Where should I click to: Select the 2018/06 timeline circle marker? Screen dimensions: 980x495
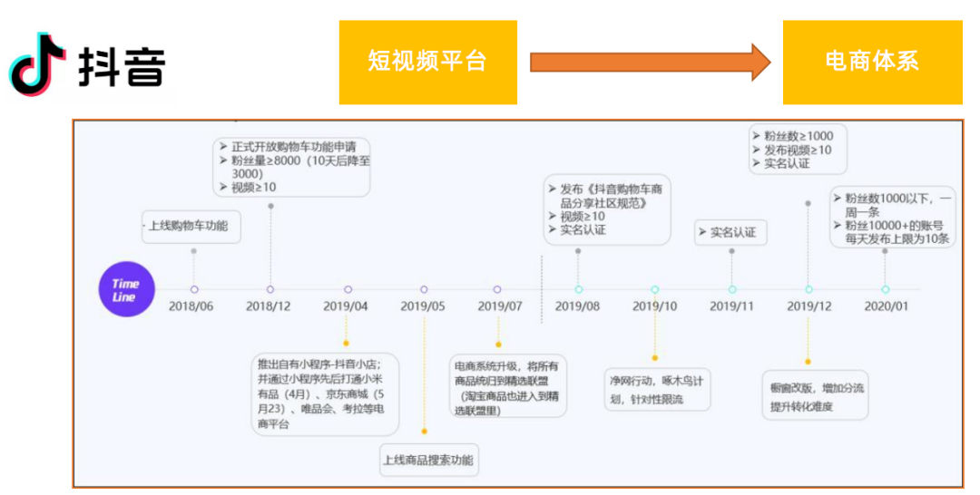coord(194,289)
